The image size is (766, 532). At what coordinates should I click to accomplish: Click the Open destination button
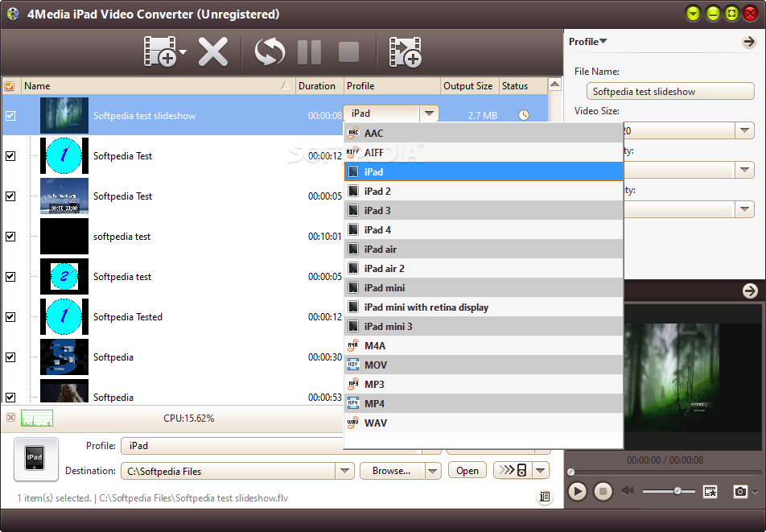467,471
